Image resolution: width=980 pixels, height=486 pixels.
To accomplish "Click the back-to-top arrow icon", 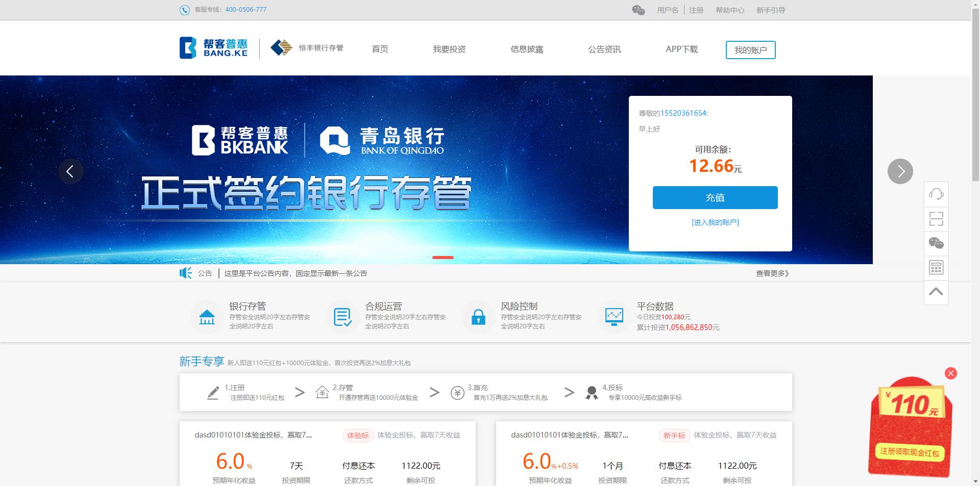I will 936,292.
